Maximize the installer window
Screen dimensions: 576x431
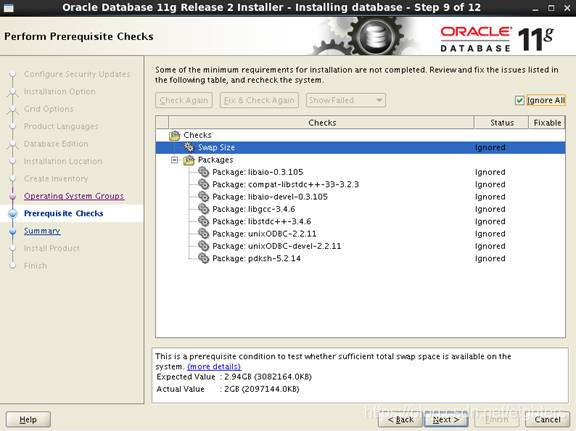point(551,8)
